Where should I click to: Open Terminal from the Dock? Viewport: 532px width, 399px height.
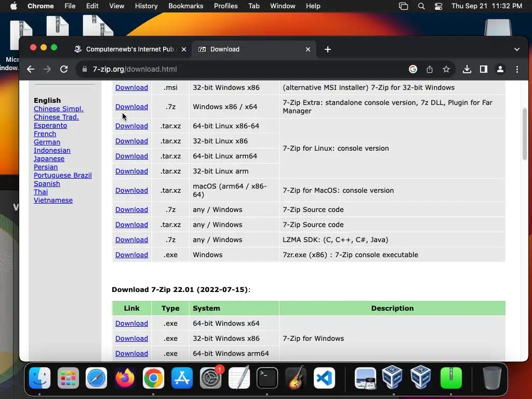[x=268, y=378]
